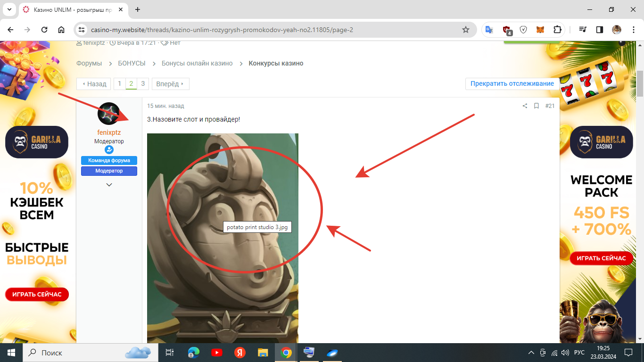Open the browser Extensions puzzle icon

(x=557, y=30)
